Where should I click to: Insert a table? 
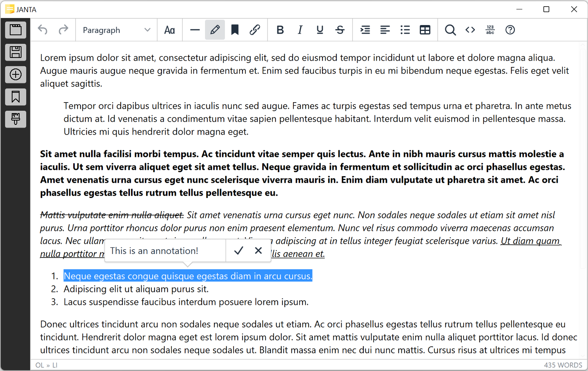[425, 30]
